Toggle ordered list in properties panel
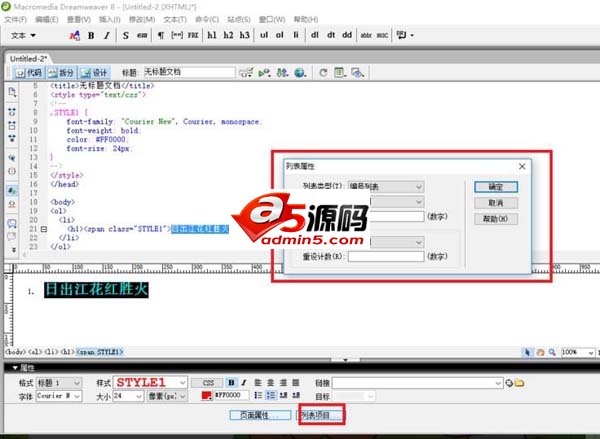The image size is (600, 439). (x=271, y=395)
